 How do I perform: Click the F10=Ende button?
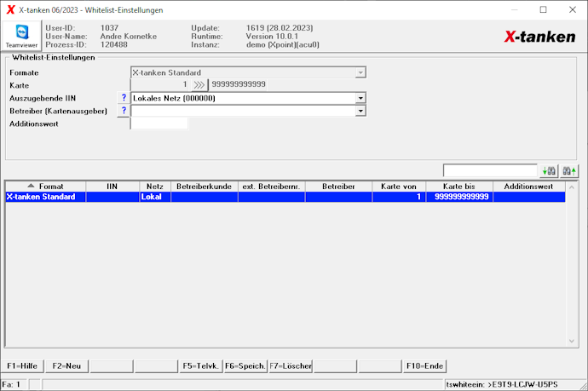424,366
